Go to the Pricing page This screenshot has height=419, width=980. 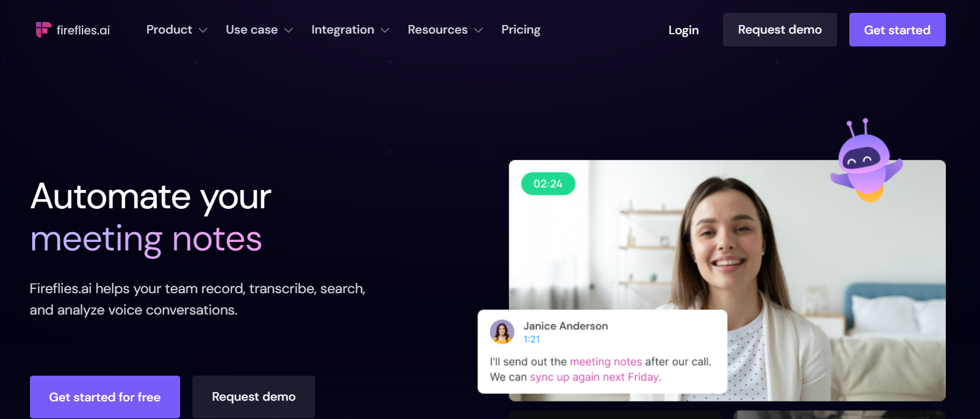point(521,30)
